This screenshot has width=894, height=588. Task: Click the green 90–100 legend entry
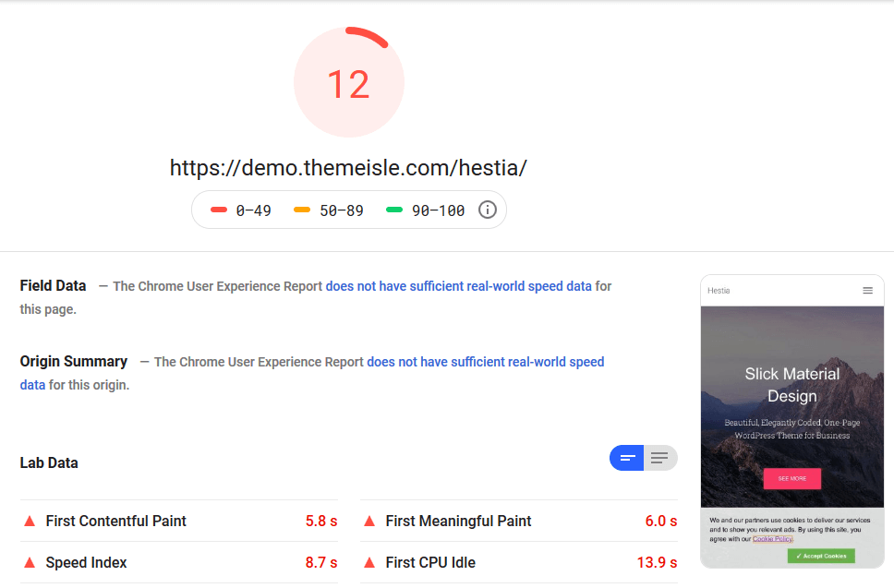pyautogui.click(x=426, y=210)
